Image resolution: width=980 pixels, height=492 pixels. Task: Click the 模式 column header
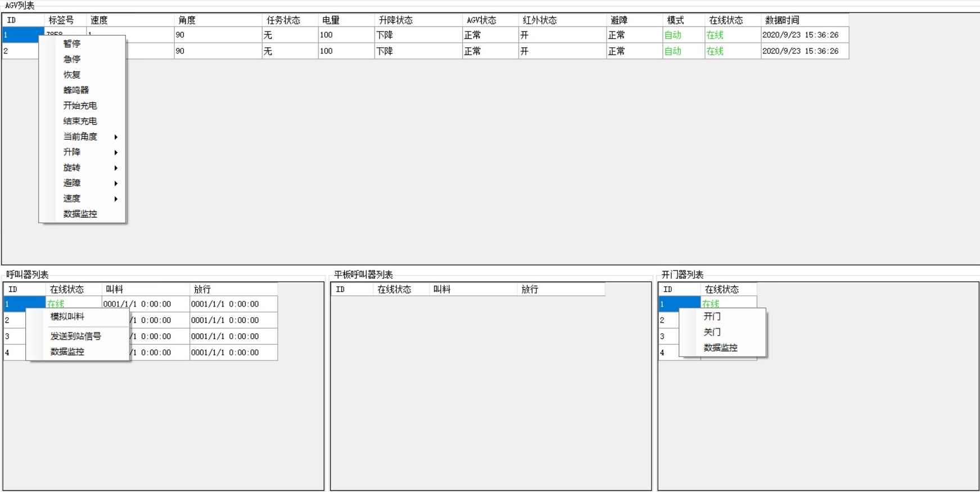pos(684,20)
